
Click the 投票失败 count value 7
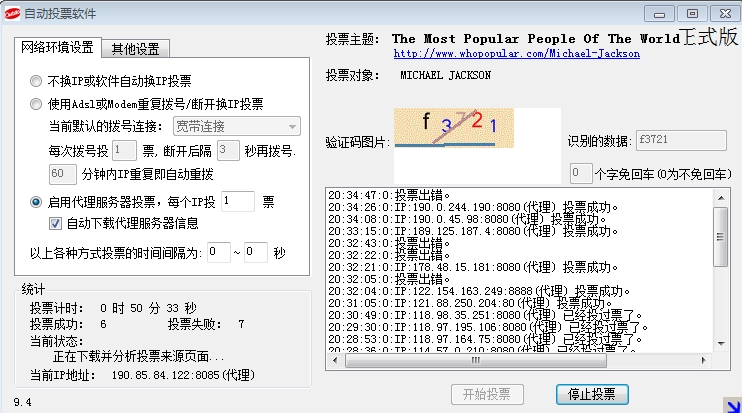241,325
